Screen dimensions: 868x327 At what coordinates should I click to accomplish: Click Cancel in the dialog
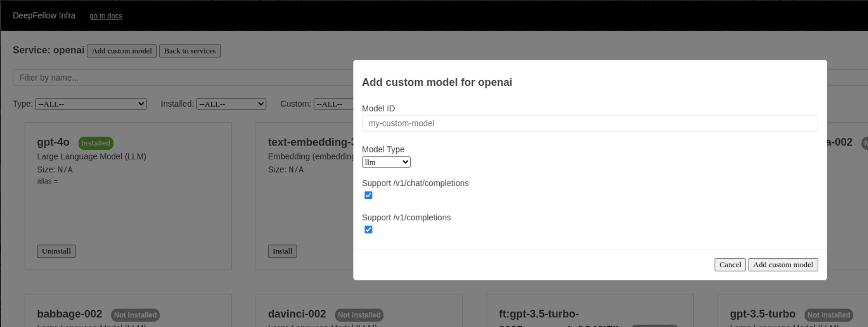click(730, 265)
